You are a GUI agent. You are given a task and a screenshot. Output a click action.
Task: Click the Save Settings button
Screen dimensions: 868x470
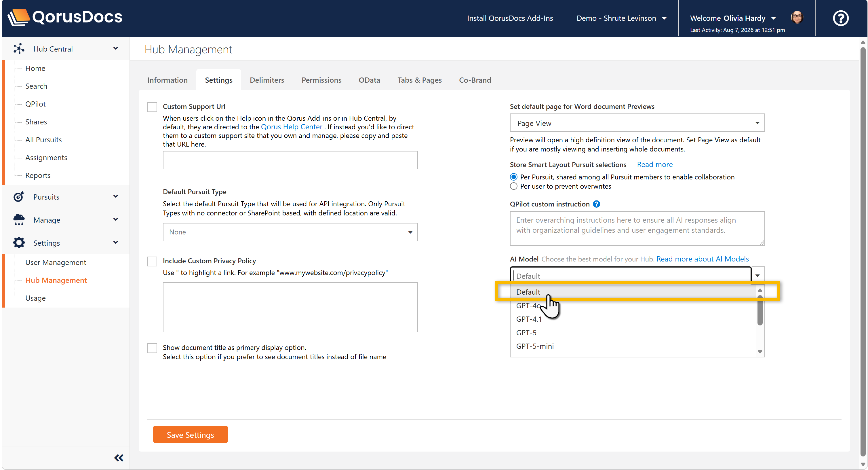point(191,435)
